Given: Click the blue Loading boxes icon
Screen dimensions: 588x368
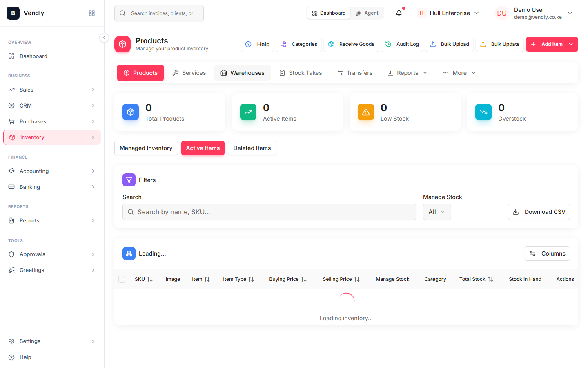Looking at the screenshot, I should click(x=129, y=254).
